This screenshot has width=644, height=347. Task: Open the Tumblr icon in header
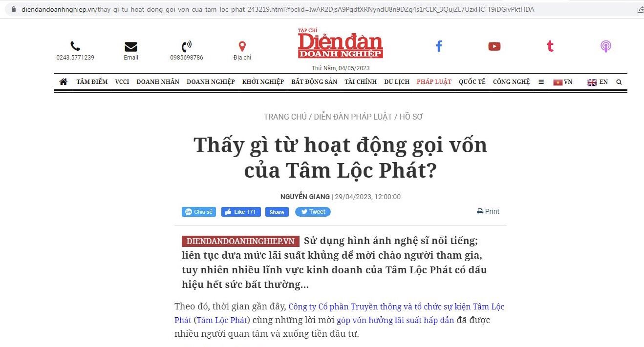click(x=550, y=46)
